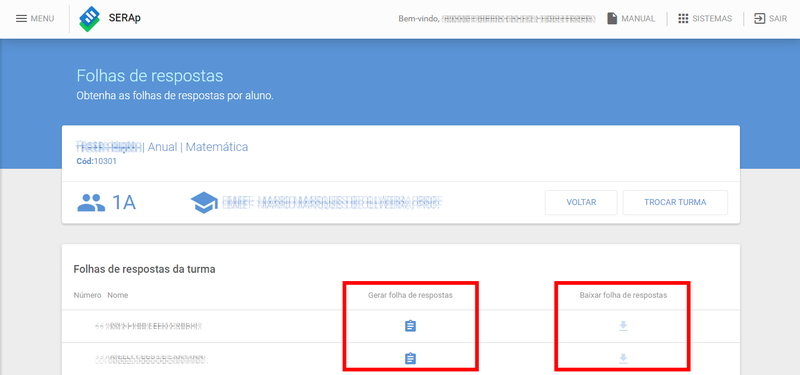Viewport: 800px width, 375px height.
Task: Click the TROCAR TURMA button
Action: click(675, 203)
